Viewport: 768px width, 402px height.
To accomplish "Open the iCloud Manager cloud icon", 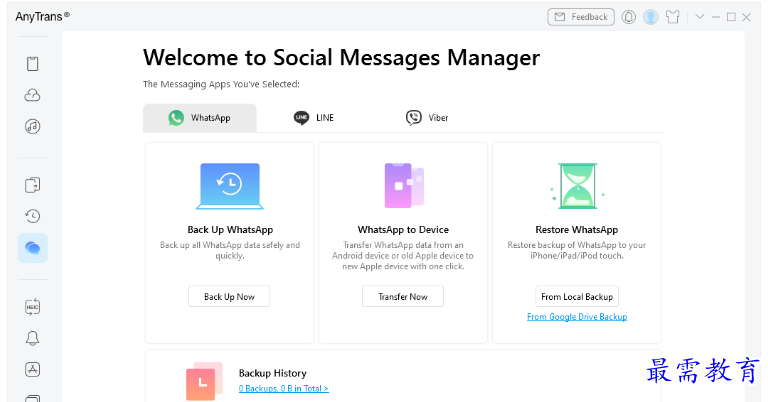I will [32, 95].
